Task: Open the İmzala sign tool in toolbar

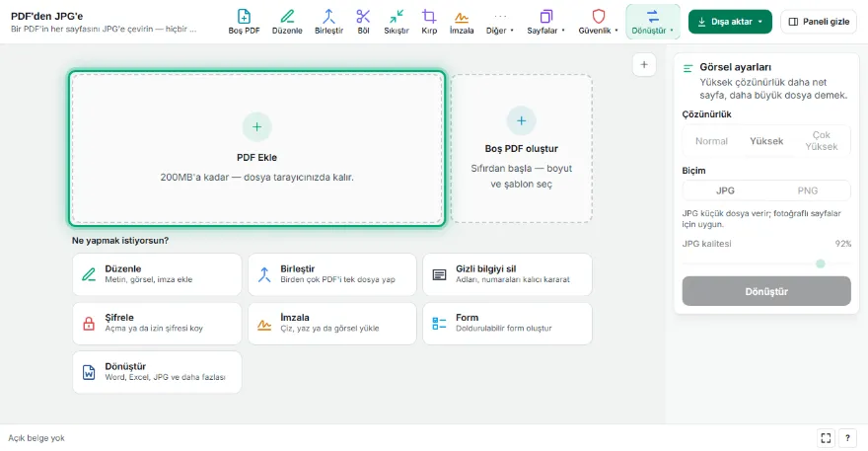Action: pyautogui.click(x=462, y=22)
